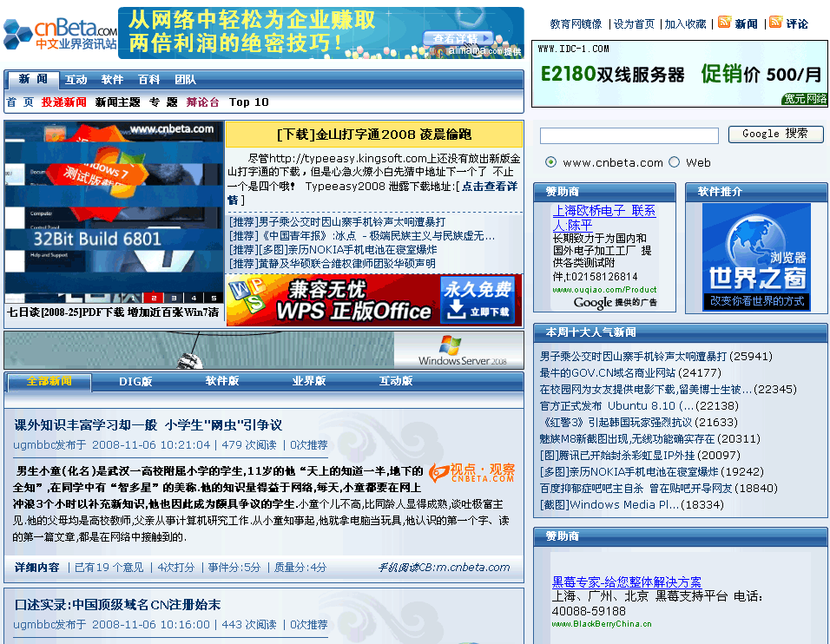The width and height of the screenshot is (830, 644).
Task: Click the RSS icon beside 新闻
Action: coord(725,23)
